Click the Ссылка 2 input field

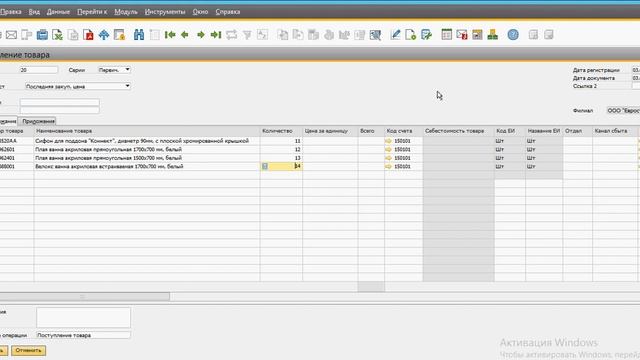coord(636,86)
